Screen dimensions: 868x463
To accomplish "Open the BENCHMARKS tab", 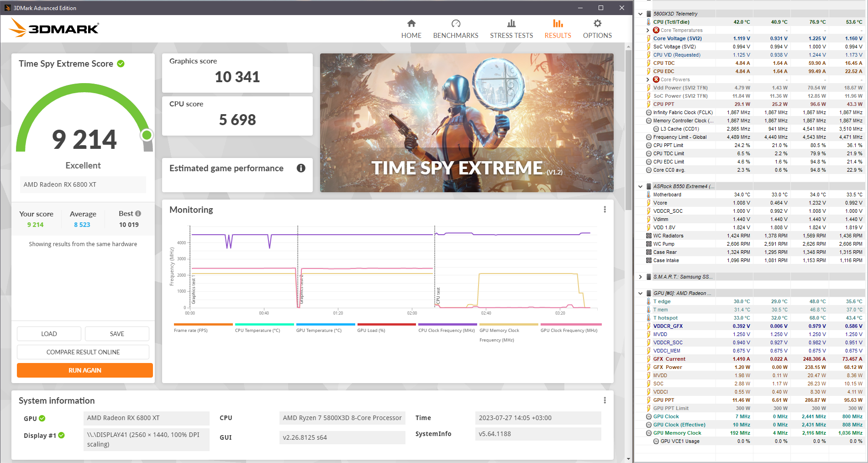I will coord(456,29).
